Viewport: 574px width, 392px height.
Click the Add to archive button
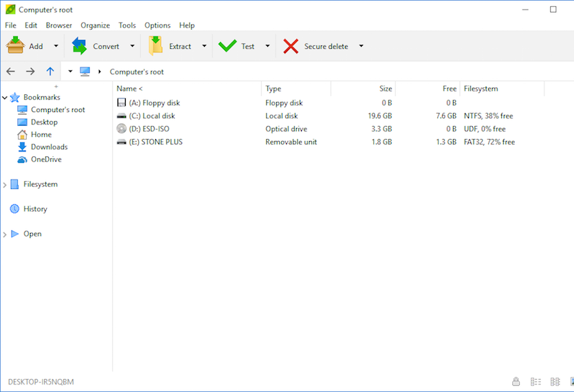[x=25, y=46]
